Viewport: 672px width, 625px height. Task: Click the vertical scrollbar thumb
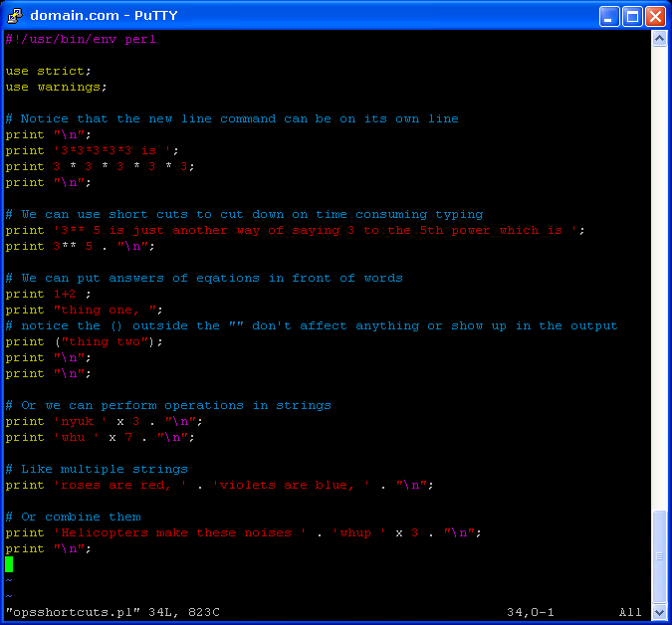[659, 556]
